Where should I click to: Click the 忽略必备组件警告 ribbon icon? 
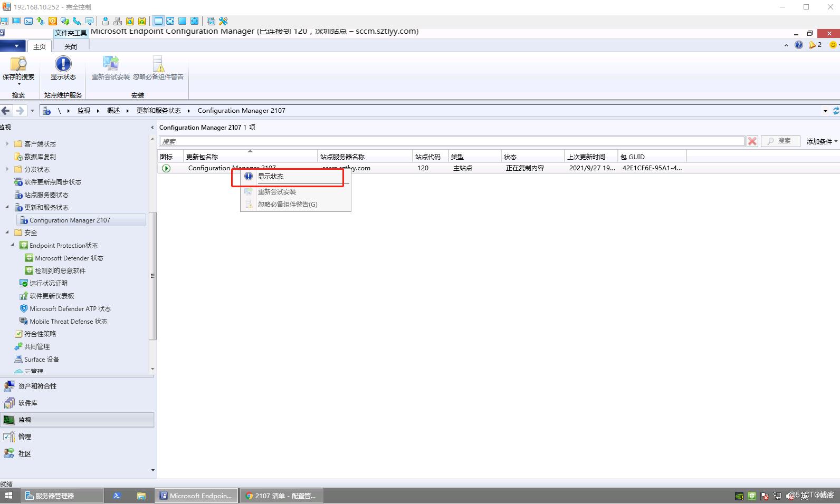pos(158,63)
